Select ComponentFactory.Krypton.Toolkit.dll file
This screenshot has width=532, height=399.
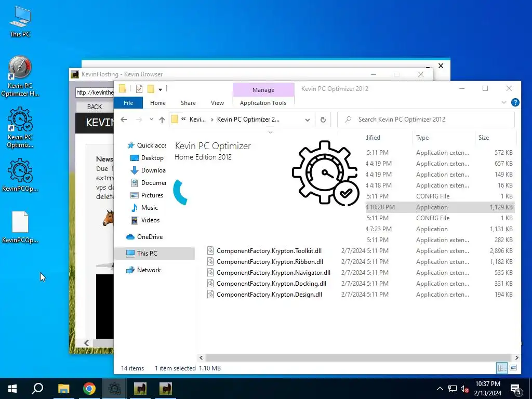pos(269,251)
